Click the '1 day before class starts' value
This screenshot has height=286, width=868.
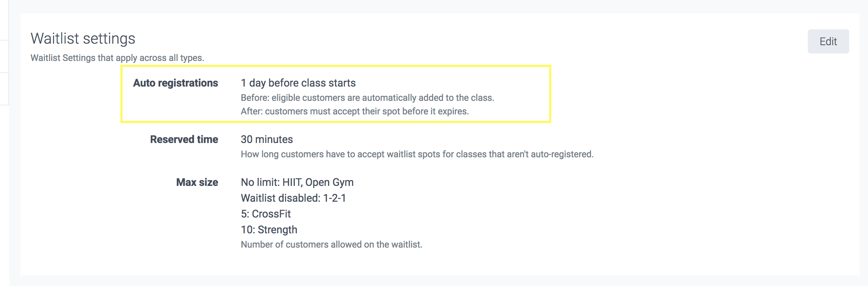[298, 83]
